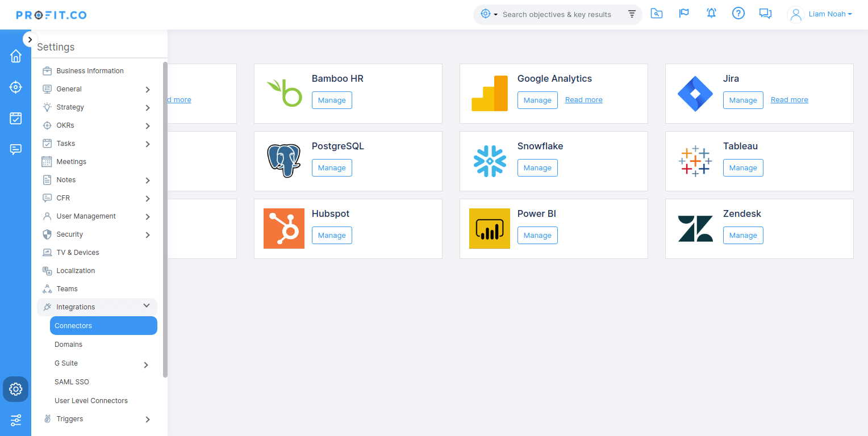Collapse the settings panel arrow button
This screenshot has height=436, width=868.
point(30,39)
